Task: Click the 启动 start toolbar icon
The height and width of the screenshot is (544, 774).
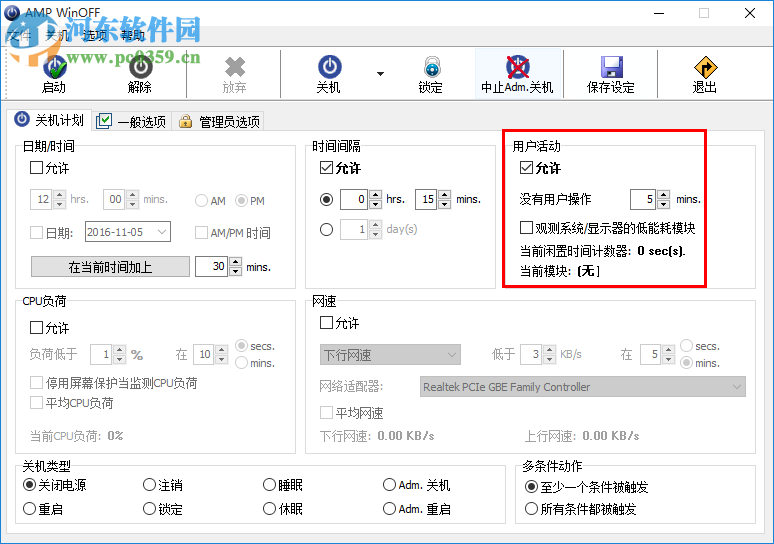Action: (x=54, y=68)
